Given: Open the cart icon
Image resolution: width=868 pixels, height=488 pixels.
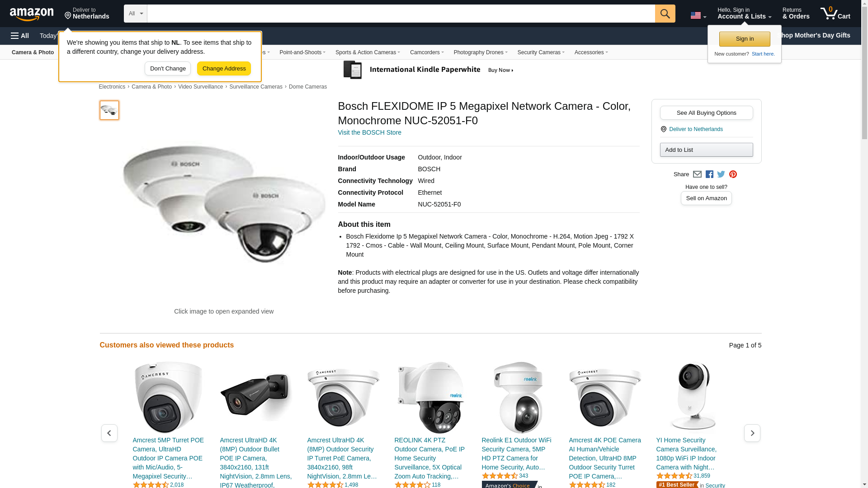Looking at the screenshot, I should pos(835,13).
